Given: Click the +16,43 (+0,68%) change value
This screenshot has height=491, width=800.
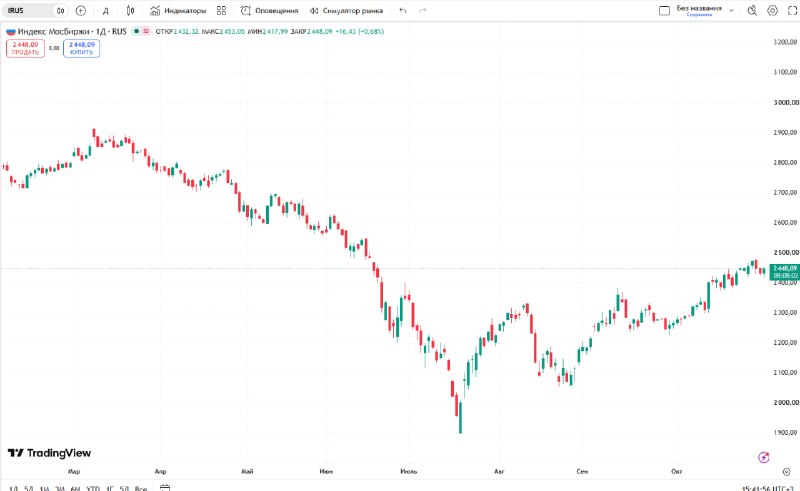Looking at the screenshot, I should (x=360, y=32).
